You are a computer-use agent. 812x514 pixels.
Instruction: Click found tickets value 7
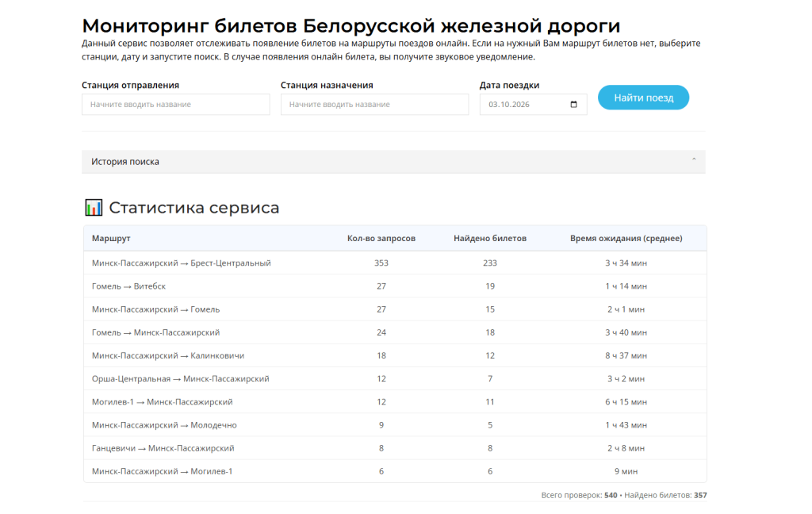490,379
